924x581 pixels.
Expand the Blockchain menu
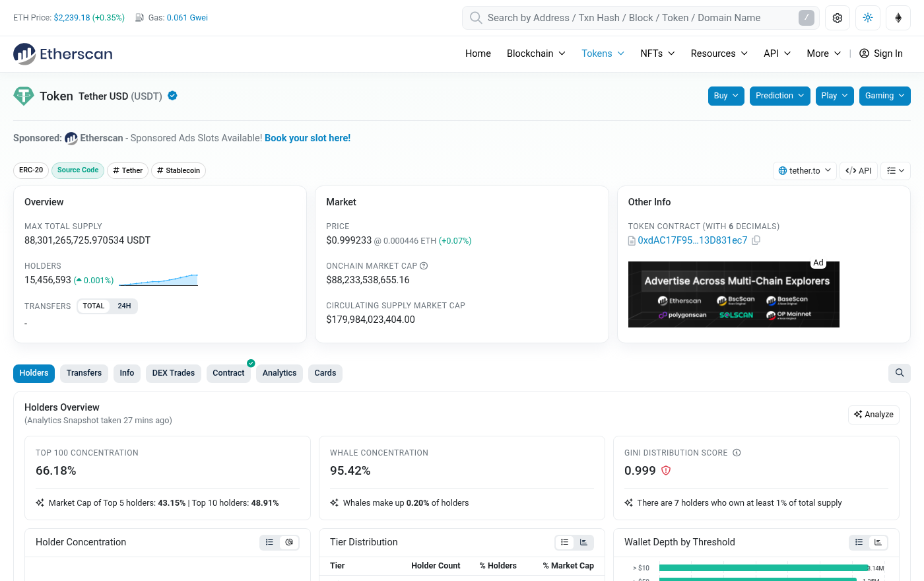tap(536, 53)
